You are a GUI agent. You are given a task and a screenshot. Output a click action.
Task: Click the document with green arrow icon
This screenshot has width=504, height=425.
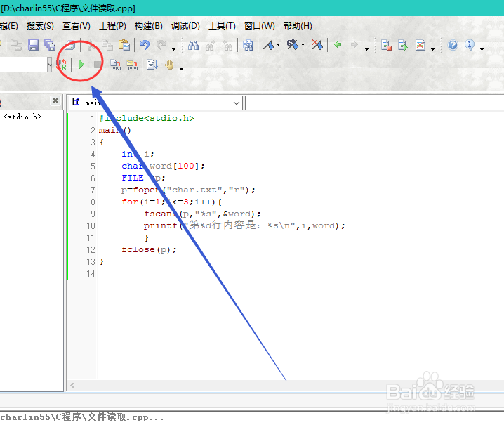point(403,45)
